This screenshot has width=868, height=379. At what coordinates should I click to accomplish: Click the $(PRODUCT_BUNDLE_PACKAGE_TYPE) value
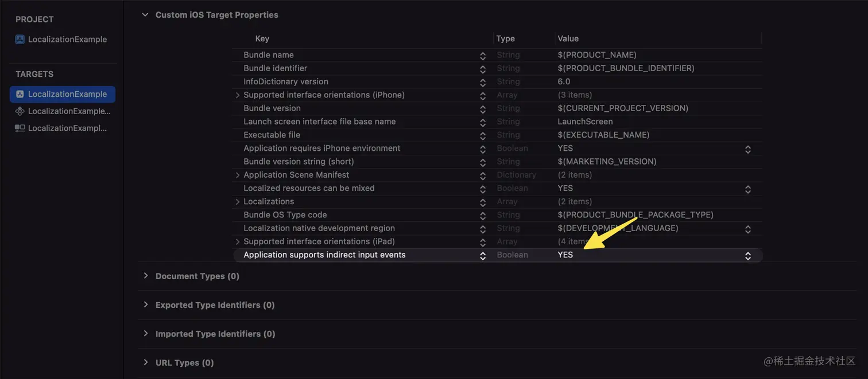point(635,215)
